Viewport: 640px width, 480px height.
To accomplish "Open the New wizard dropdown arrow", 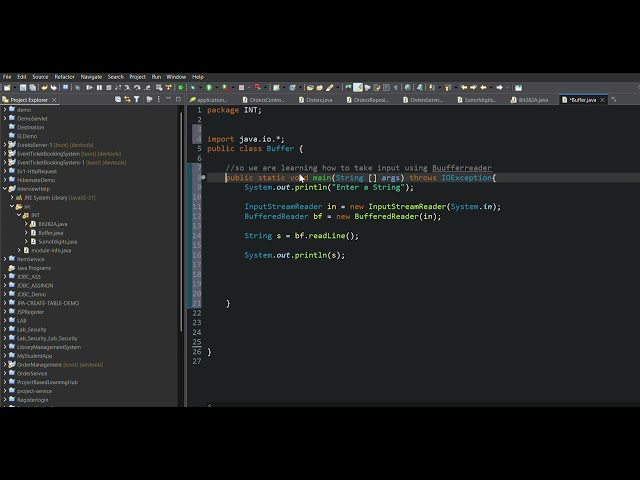I will (x=15, y=87).
